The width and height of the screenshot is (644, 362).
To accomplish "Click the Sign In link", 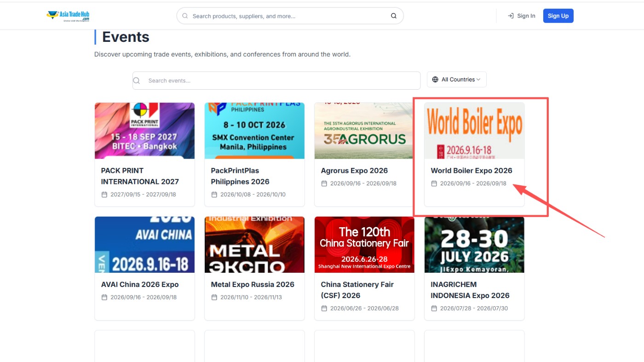I will click(x=522, y=16).
